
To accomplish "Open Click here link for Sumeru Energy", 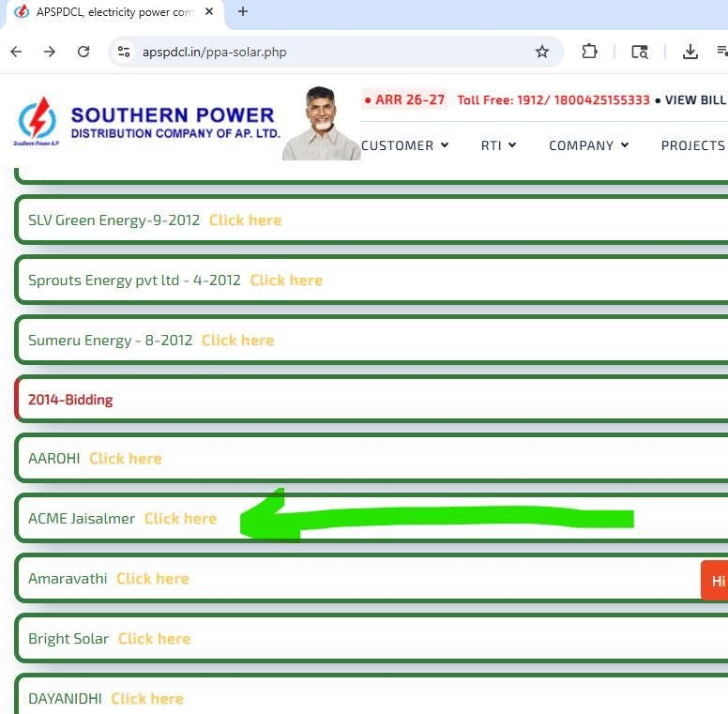I will tap(237, 341).
